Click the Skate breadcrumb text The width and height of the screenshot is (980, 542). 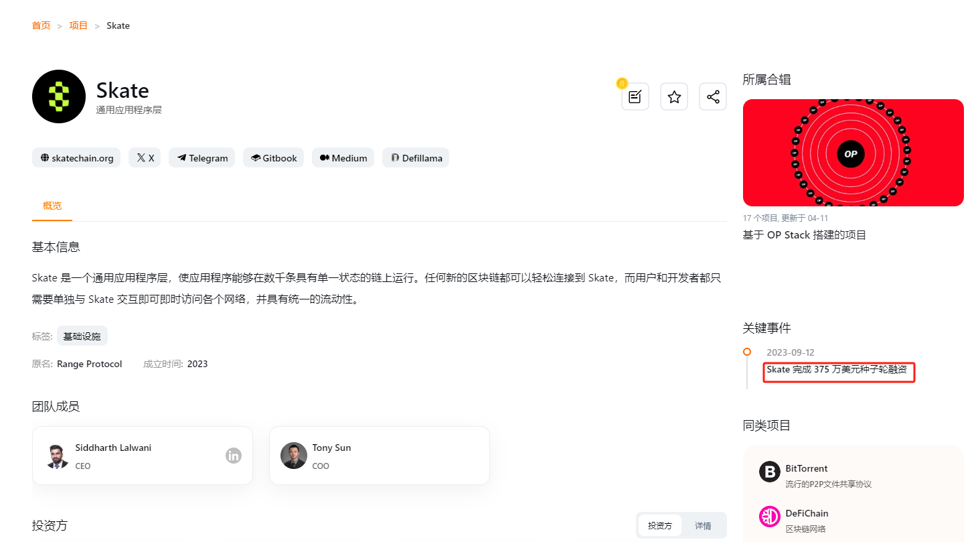coord(118,25)
